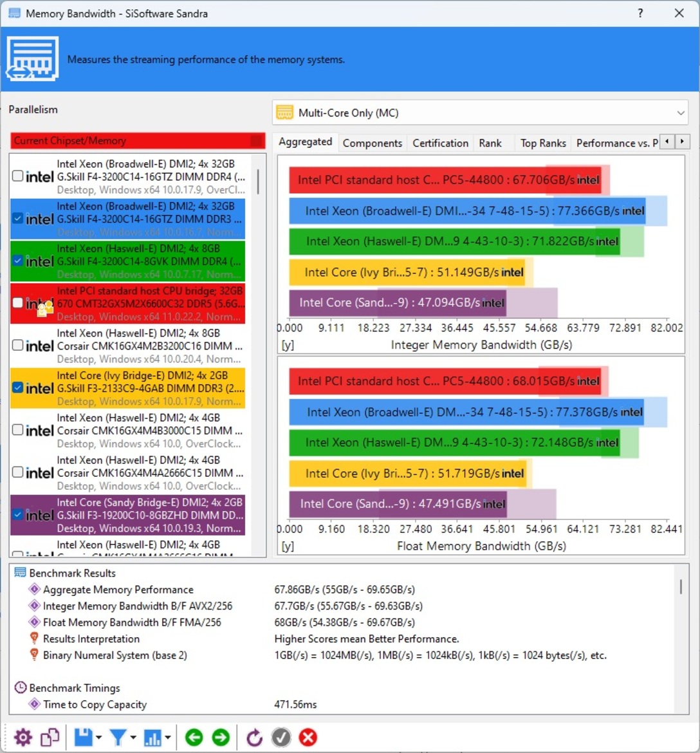Uncheck the green Haswell-E G.Skill 8GVK checkbox

(18, 260)
